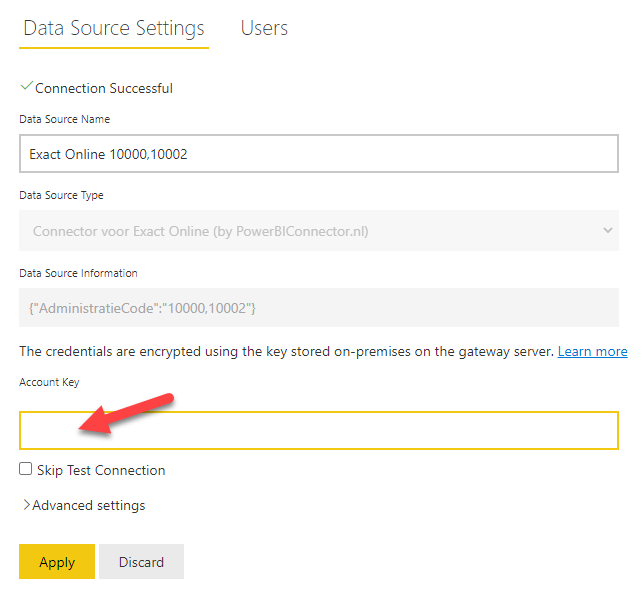The image size is (643, 597).
Task: Click the red arrow annotation
Action: (x=126, y=413)
